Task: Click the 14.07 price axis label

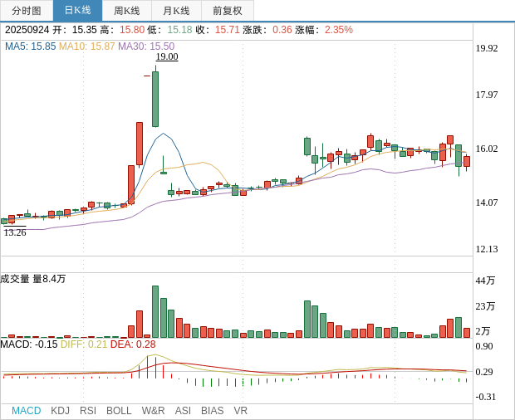Action: (x=487, y=203)
